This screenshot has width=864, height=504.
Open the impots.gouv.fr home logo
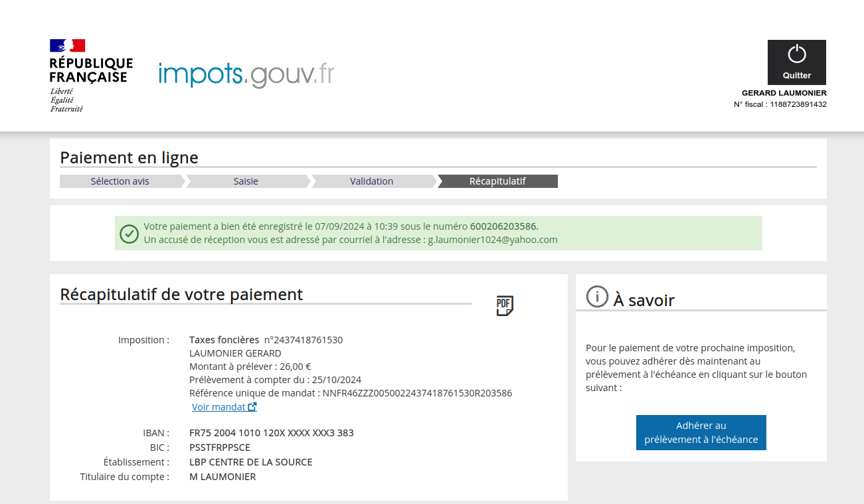click(246, 74)
